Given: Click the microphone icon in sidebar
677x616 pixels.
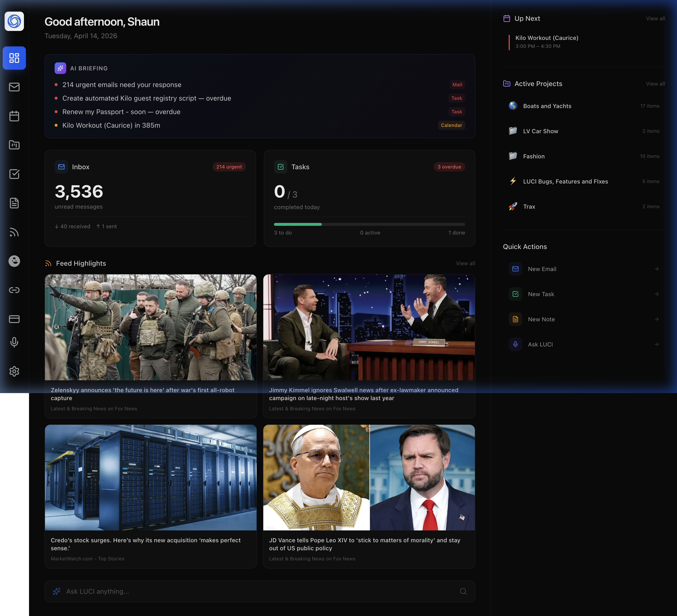Looking at the screenshot, I should point(14,342).
